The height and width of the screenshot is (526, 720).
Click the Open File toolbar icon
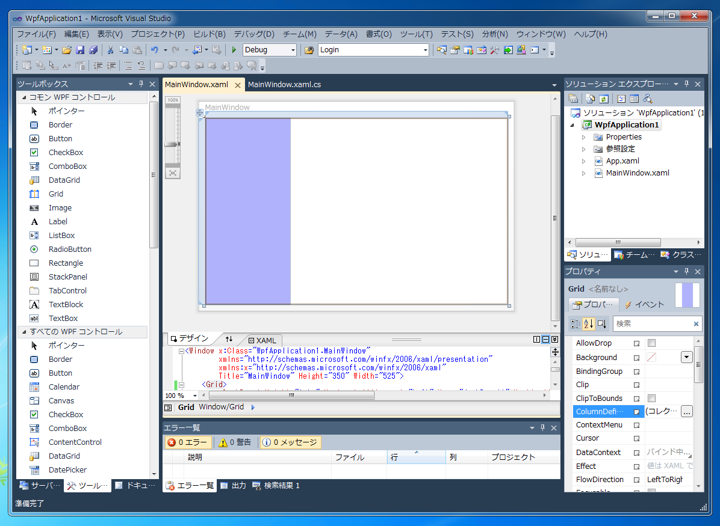(x=67, y=50)
